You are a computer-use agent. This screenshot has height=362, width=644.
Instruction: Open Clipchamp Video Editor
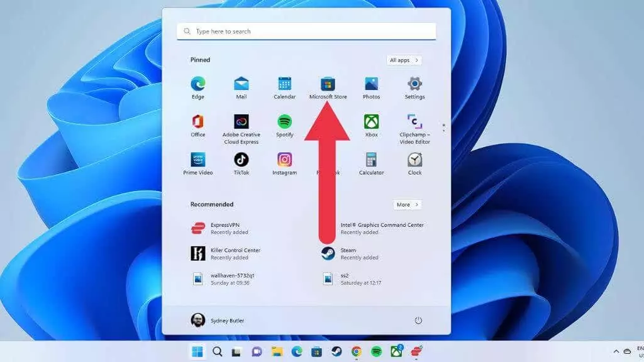pyautogui.click(x=414, y=129)
